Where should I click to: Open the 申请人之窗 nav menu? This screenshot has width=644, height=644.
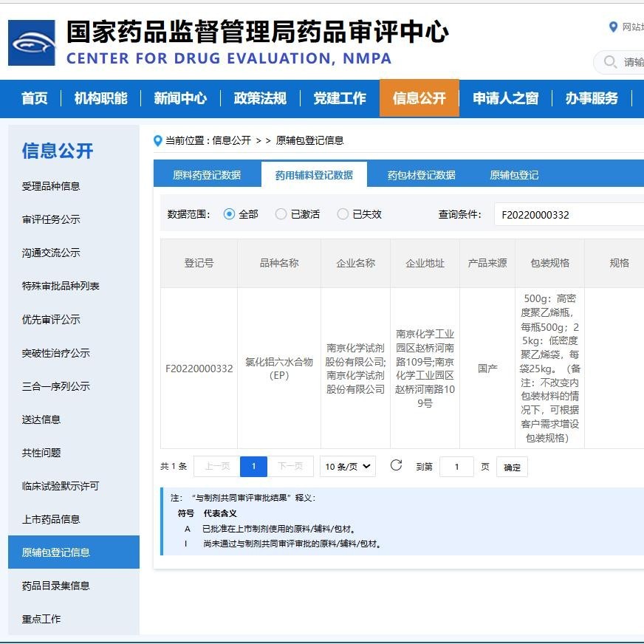coord(506,98)
